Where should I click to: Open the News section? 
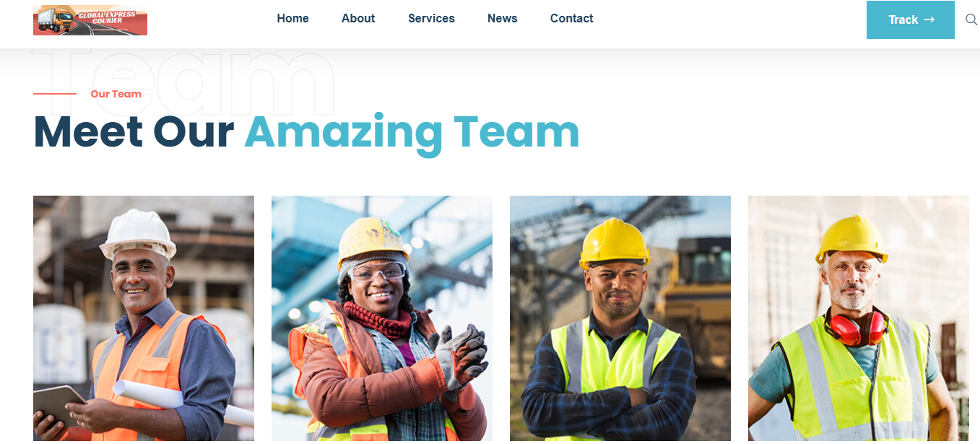coord(502,19)
